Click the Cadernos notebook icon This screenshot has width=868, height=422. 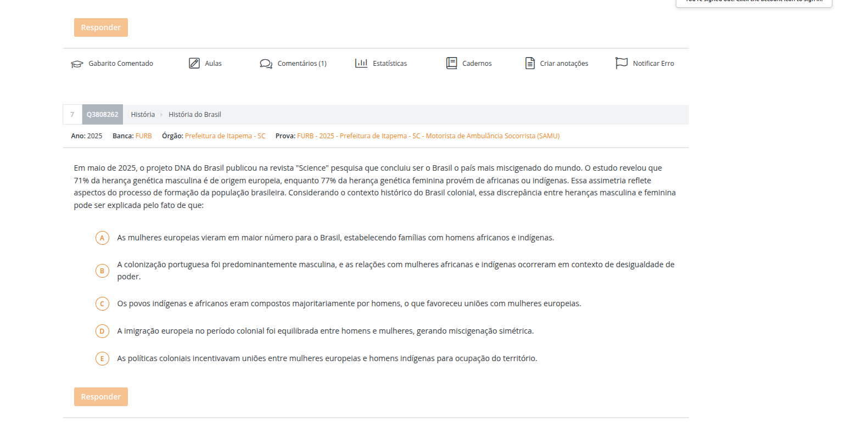pyautogui.click(x=451, y=63)
